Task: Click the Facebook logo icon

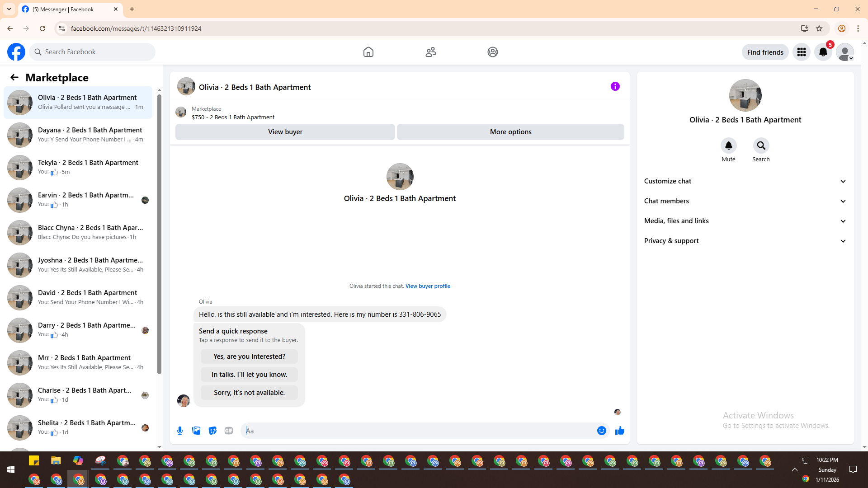Action: [16, 52]
